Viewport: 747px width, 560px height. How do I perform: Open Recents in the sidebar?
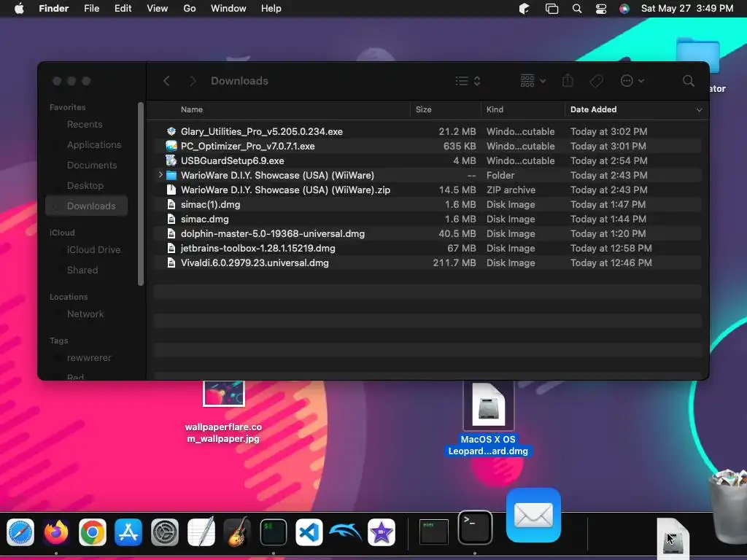(x=85, y=124)
